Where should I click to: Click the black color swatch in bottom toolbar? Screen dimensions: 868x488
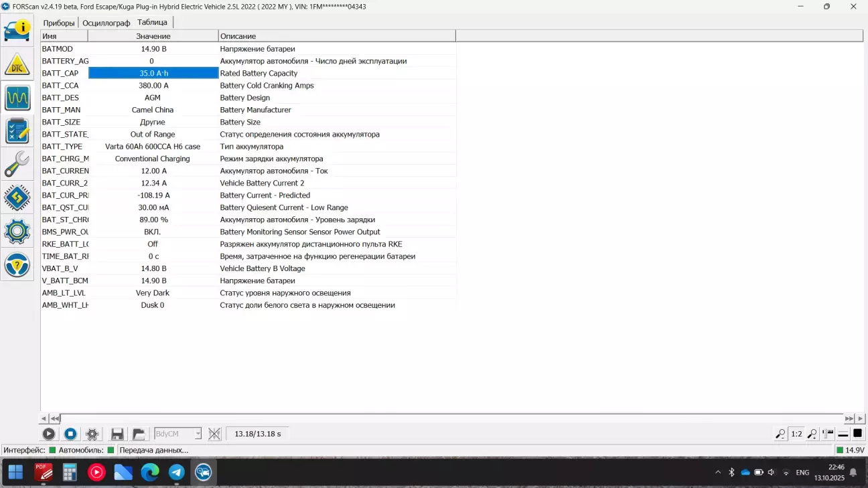click(x=857, y=433)
